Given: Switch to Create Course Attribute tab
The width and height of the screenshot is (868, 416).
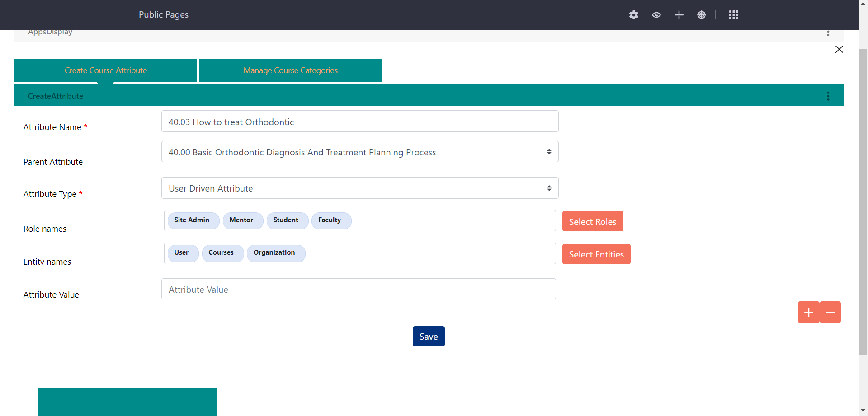Looking at the screenshot, I should (106, 70).
